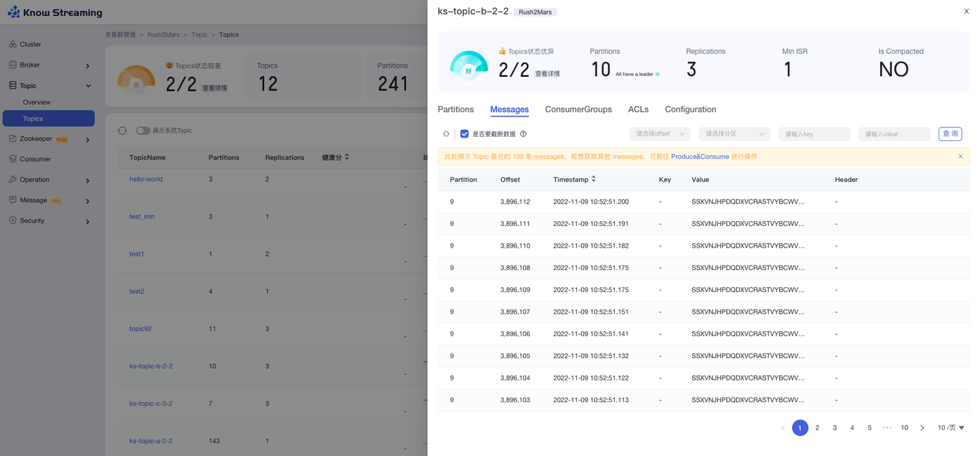Click the key input field
This screenshot has height=456, width=980.
(814, 134)
